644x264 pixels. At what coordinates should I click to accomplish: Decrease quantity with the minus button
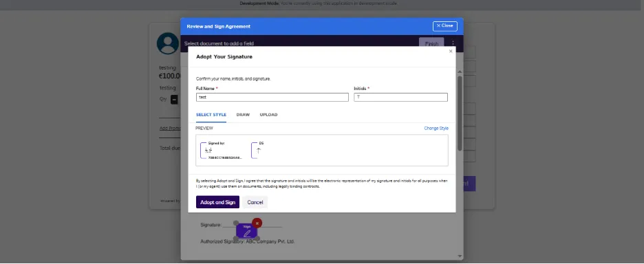(174, 100)
